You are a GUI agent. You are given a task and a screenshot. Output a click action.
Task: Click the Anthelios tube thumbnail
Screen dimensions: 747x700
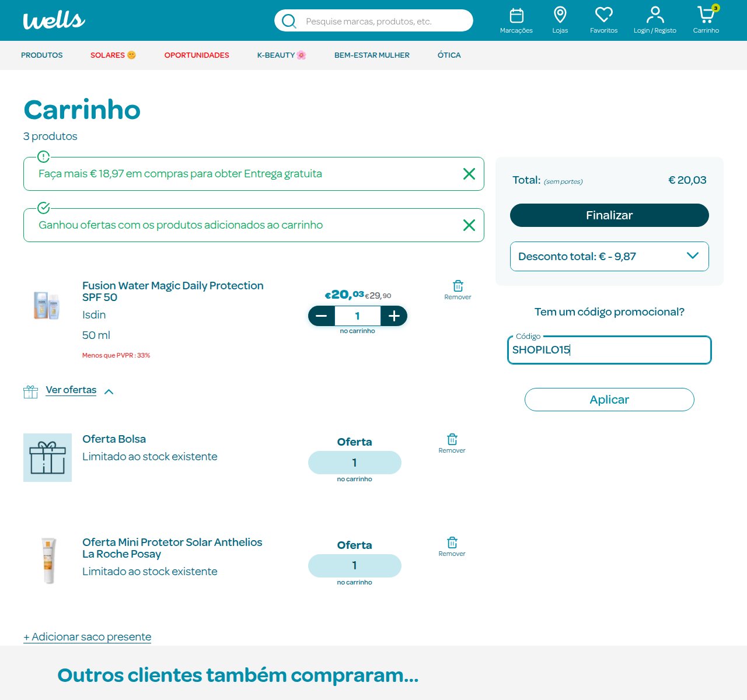pyautogui.click(x=48, y=561)
